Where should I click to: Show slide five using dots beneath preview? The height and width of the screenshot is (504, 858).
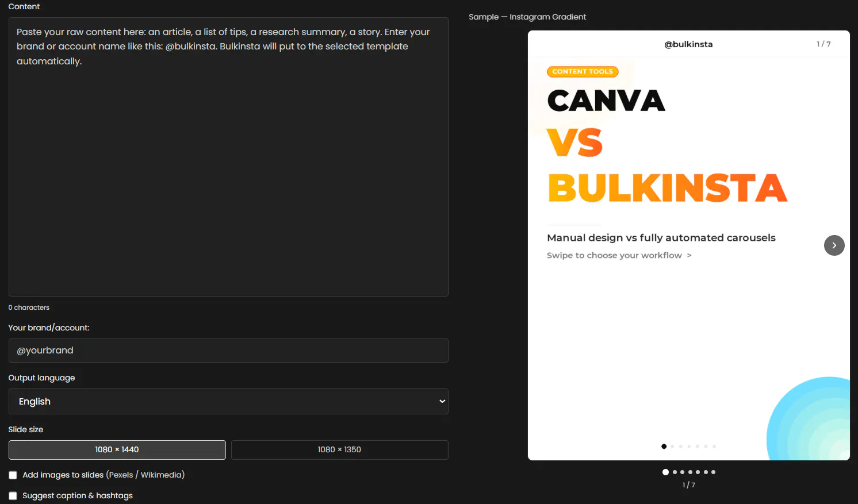point(698,472)
